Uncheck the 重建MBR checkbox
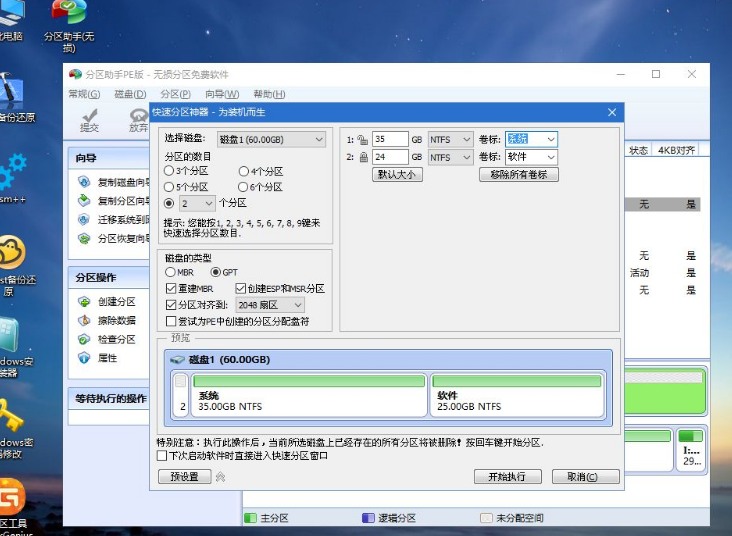Image resolution: width=732 pixels, height=536 pixels. 171,289
